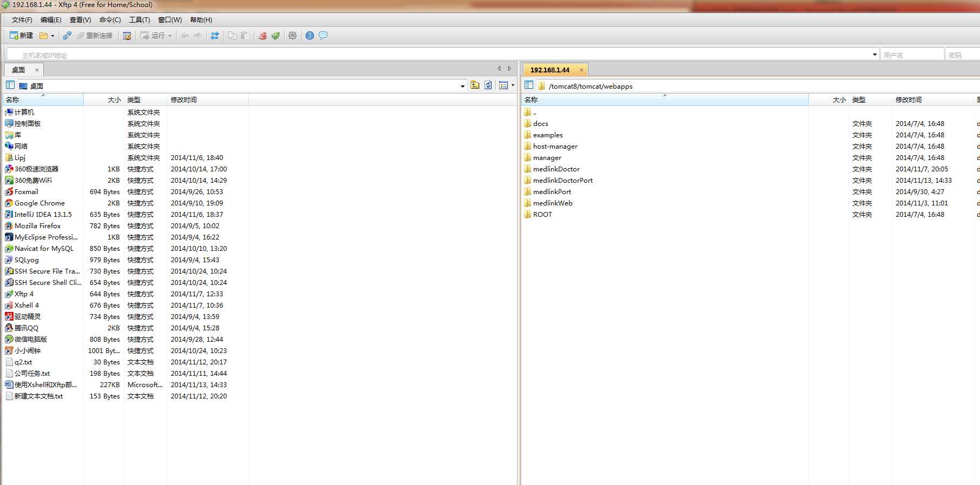Open the 编辑(E) menu
Screen dimensions: 980x485
51,20
